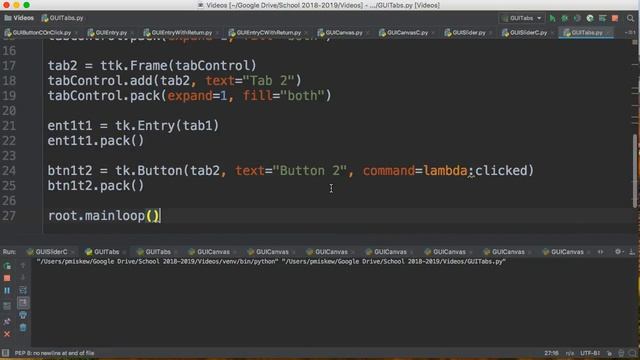
Task: Click the concurrency diagram icon in the top toolbar
Action: click(602, 18)
